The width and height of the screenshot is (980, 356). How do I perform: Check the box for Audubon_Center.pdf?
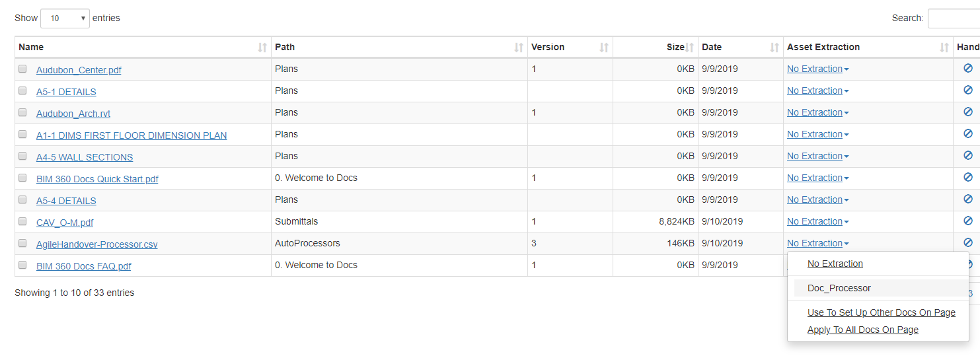pos(22,69)
